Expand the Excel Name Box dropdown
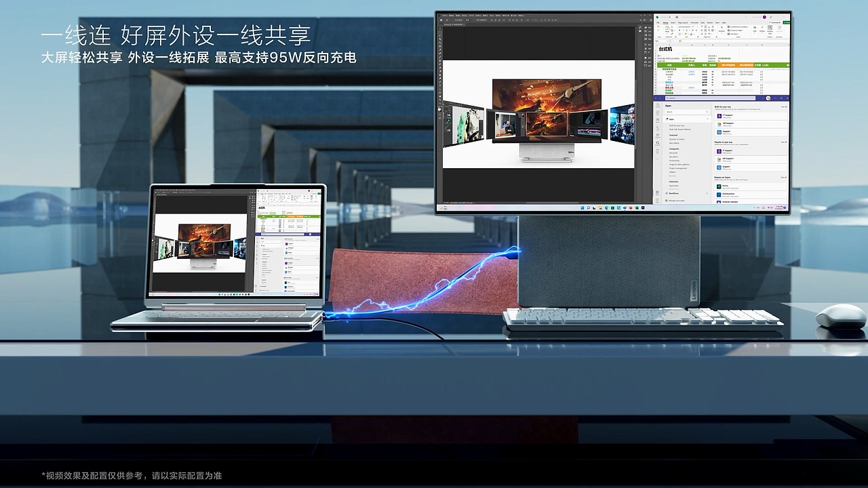This screenshot has width=868, height=488. coord(667,41)
